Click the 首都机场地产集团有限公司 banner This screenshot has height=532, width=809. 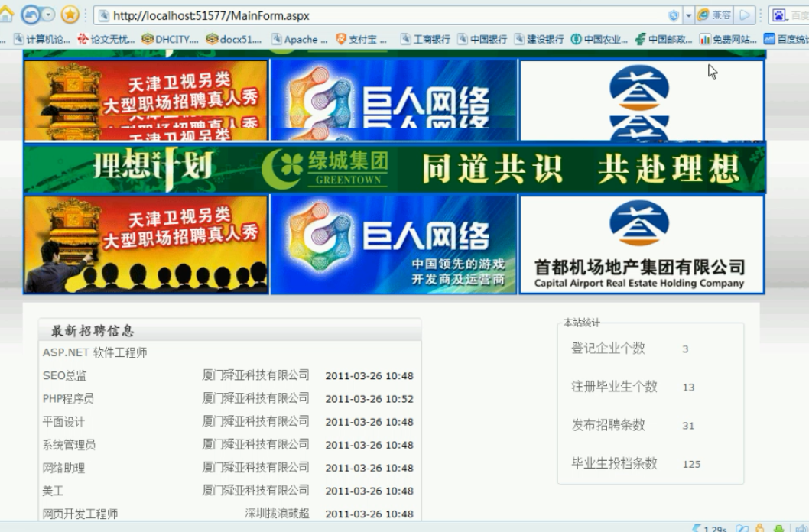coord(642,245)
